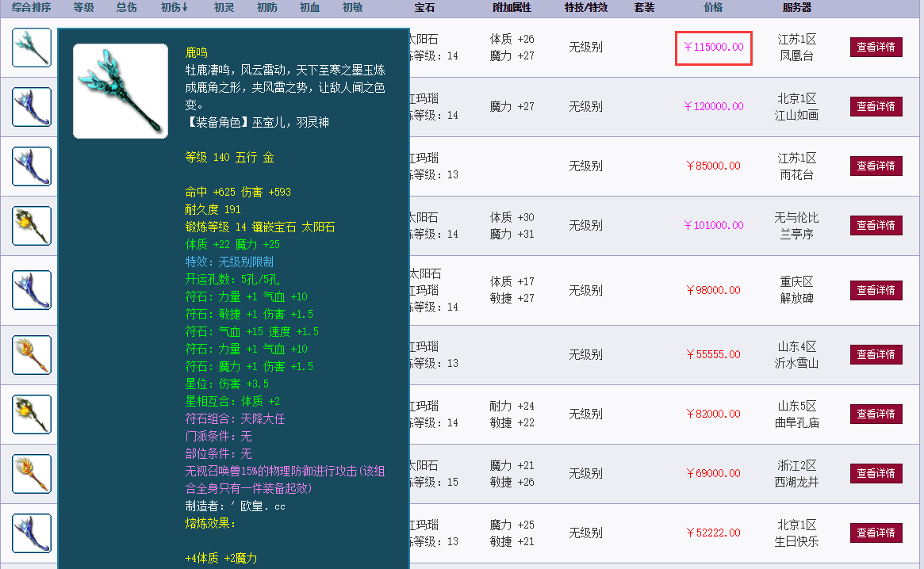The height and width of the screenshot is (569, 924).
Task: Click 查看详情 for the 凤凰台 listing
Action: click(x=876, y=48)
